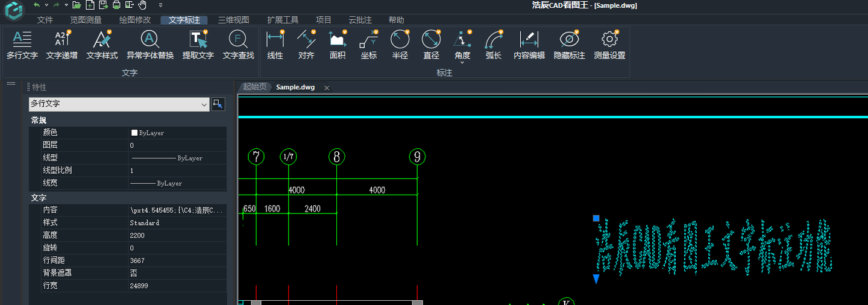Edit the 高度 value 2200
868x305 pixels.
click(178, 236)
